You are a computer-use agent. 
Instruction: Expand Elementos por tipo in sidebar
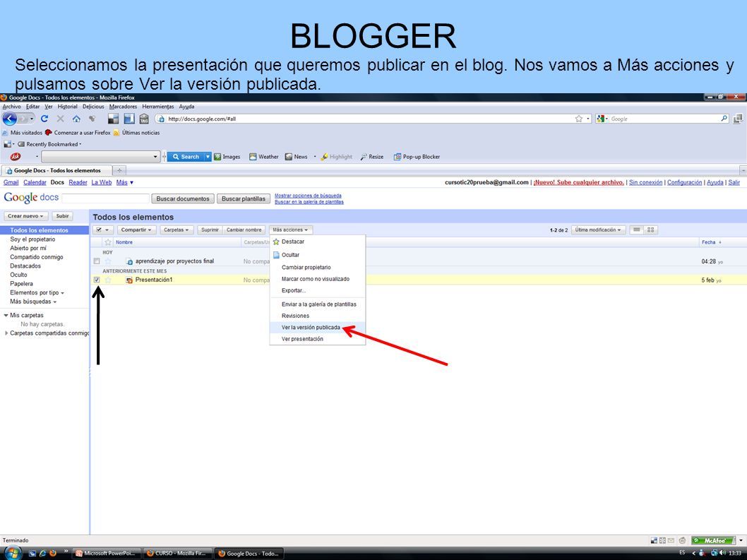37,292
